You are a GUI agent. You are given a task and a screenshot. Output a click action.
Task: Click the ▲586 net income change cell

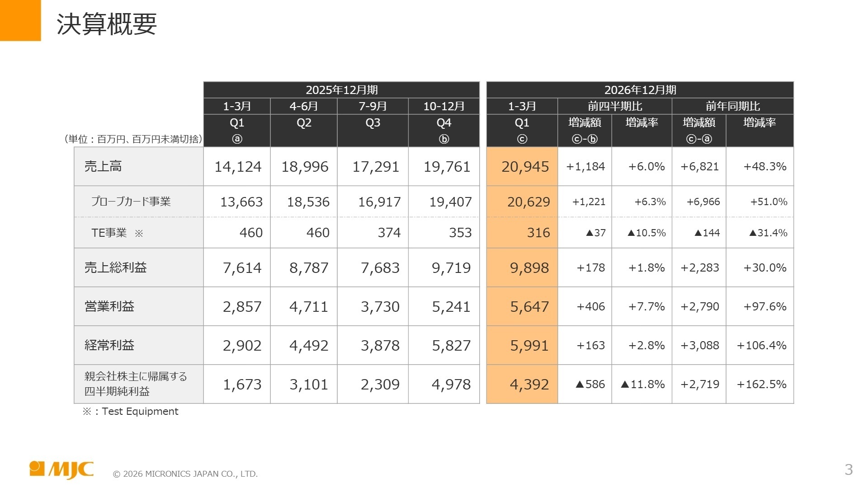(585, 384)
